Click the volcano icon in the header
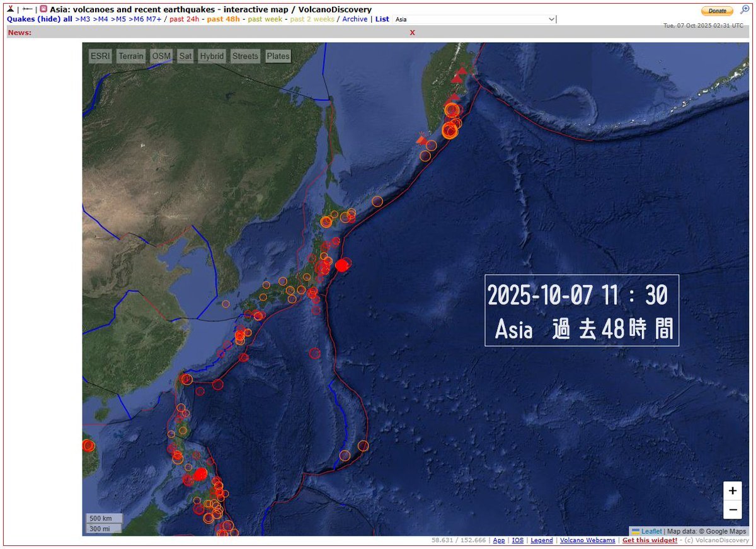Screen dimensions: 756x549 point(11,9)
